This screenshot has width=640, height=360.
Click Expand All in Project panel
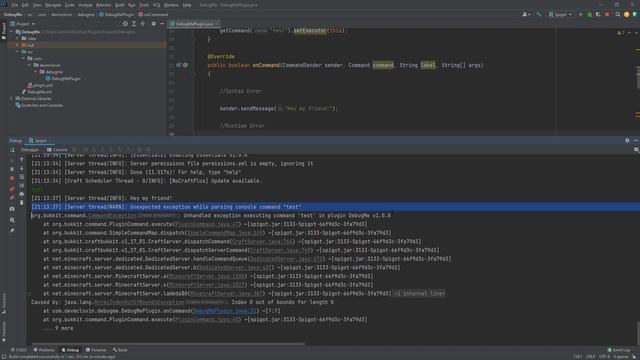pyautogui.click(x=134, y=24)
